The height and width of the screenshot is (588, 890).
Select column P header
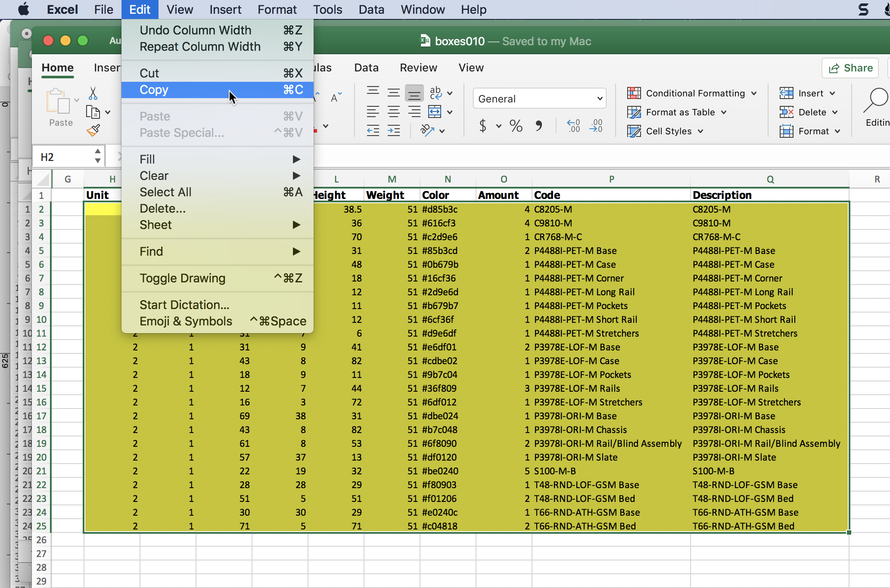pyautogui.click(x=611, y=179)
